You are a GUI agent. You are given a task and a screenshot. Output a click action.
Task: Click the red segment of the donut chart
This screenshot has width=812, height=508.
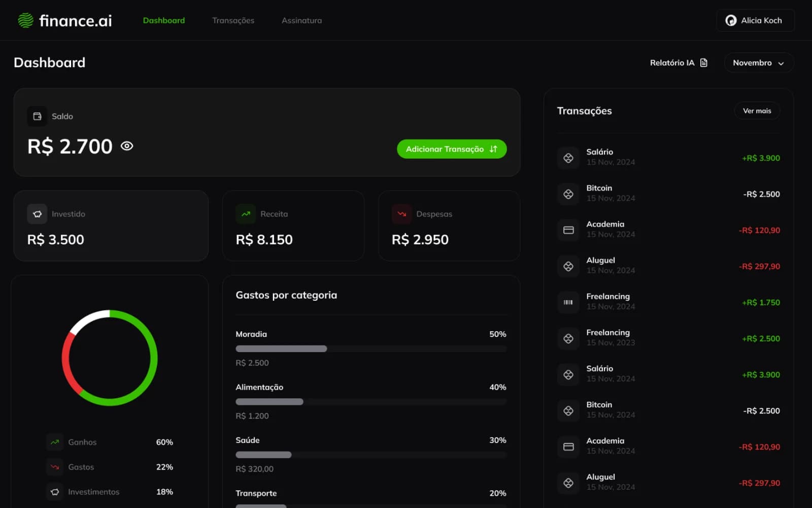[x=66, y=363]
